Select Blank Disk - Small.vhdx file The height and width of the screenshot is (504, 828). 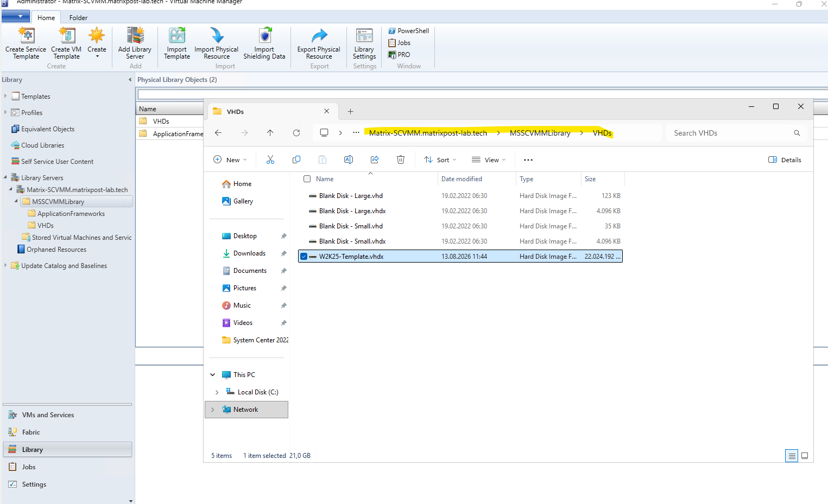tap(460, 241)
